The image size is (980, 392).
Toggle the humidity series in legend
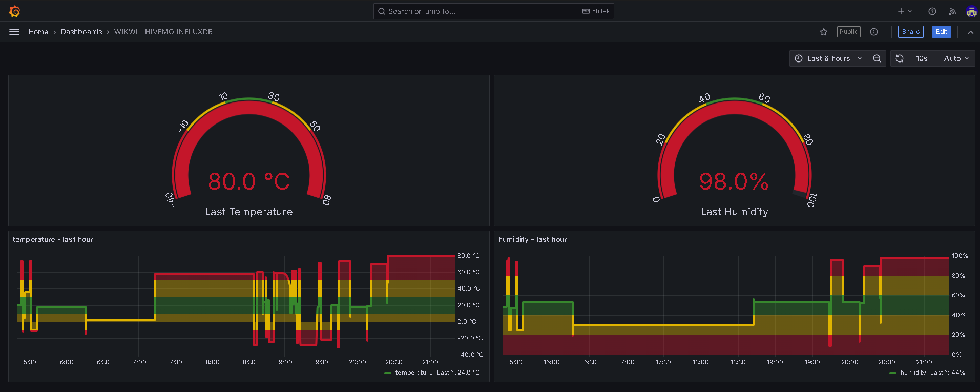913,373
